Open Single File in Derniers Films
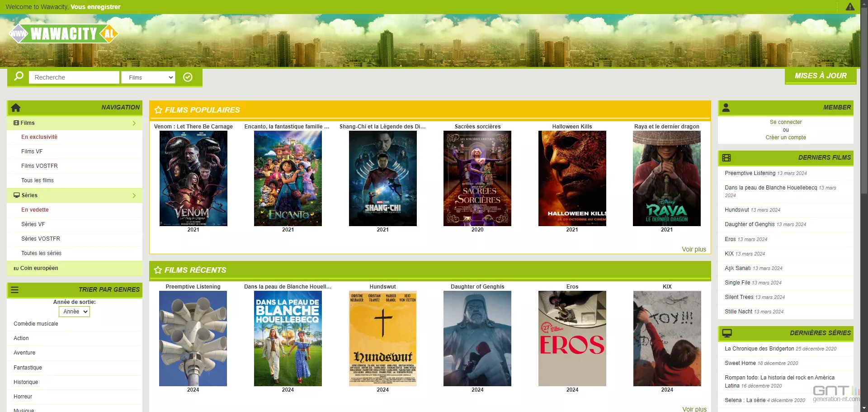 point(737,283)
